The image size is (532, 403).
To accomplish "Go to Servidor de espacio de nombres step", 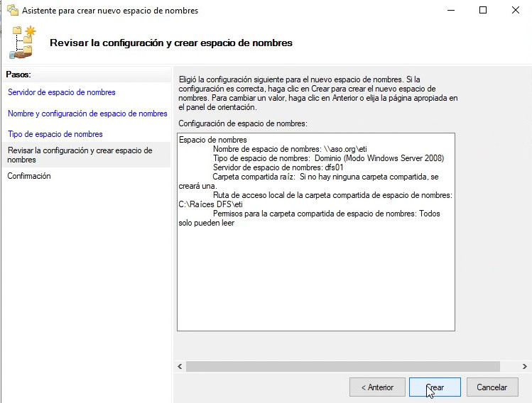I will pyautogui.click(x=61, y=92).
